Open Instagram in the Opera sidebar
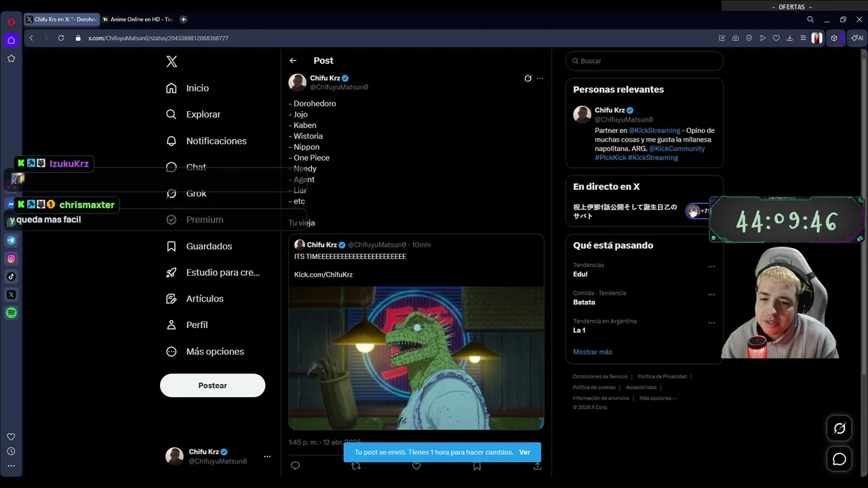The height and width of the screenshot is (488, 868). tap(11, 258)
